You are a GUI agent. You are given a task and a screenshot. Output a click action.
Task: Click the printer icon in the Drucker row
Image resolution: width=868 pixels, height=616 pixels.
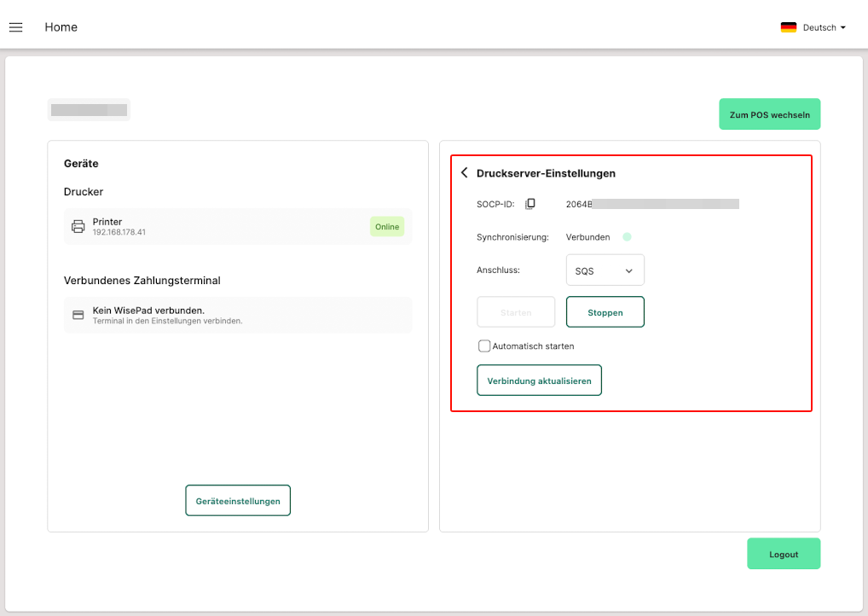click(x=78, y=226)
